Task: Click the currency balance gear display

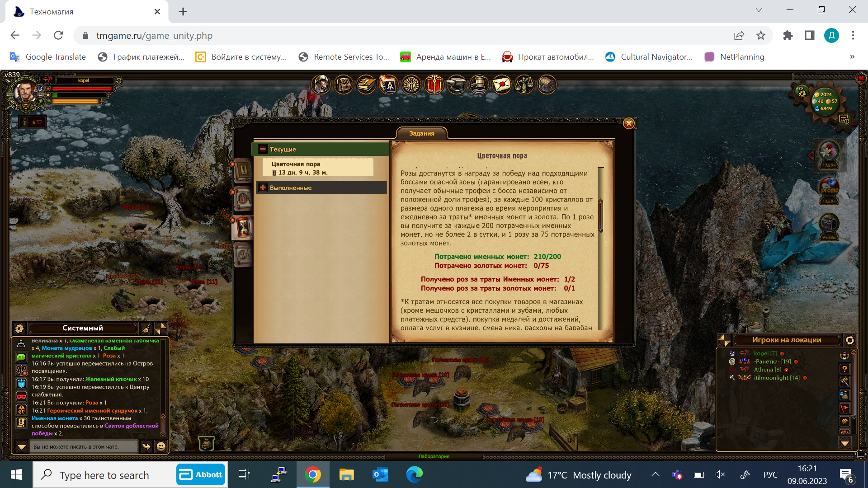Action: click(x=826, y=102)
